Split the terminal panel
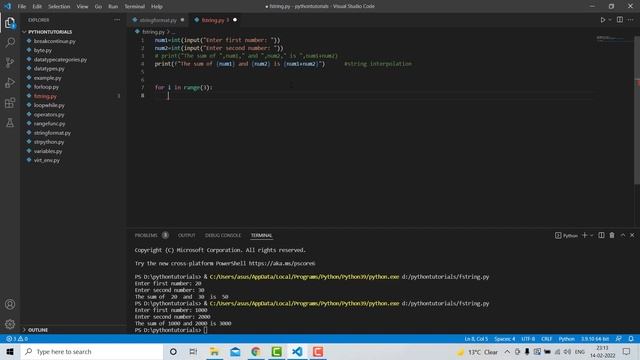 tap(601, 235)
